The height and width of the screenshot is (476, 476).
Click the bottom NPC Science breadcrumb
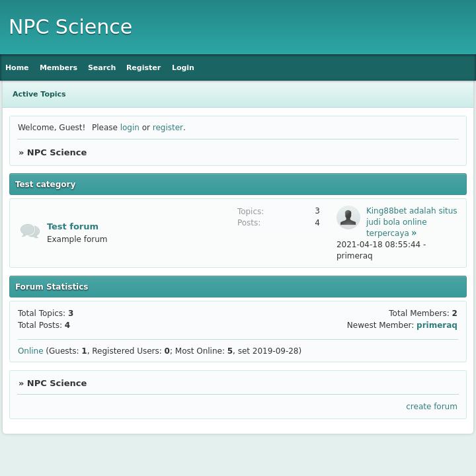point(57,383)
